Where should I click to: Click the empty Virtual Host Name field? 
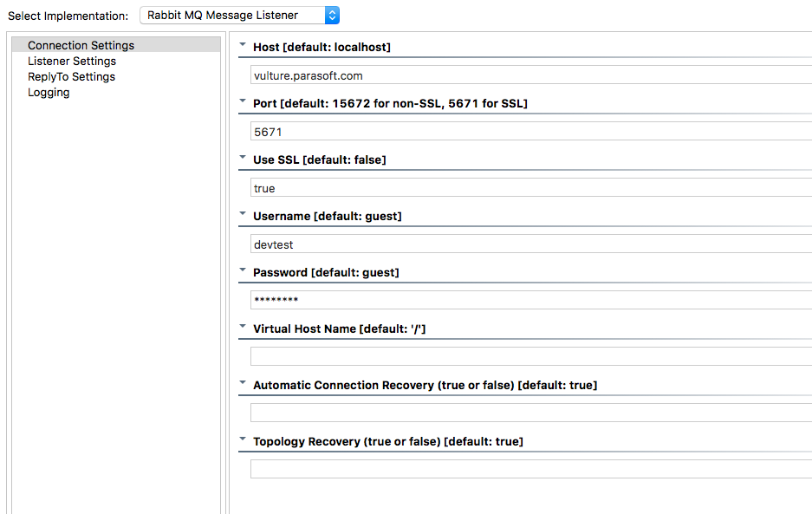click(531, 356)
